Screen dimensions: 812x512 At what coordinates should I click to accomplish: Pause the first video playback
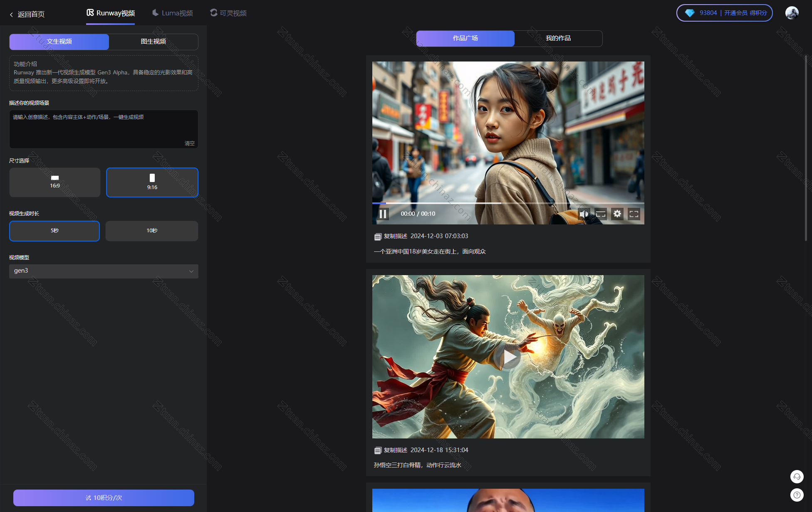click(383, 214)
